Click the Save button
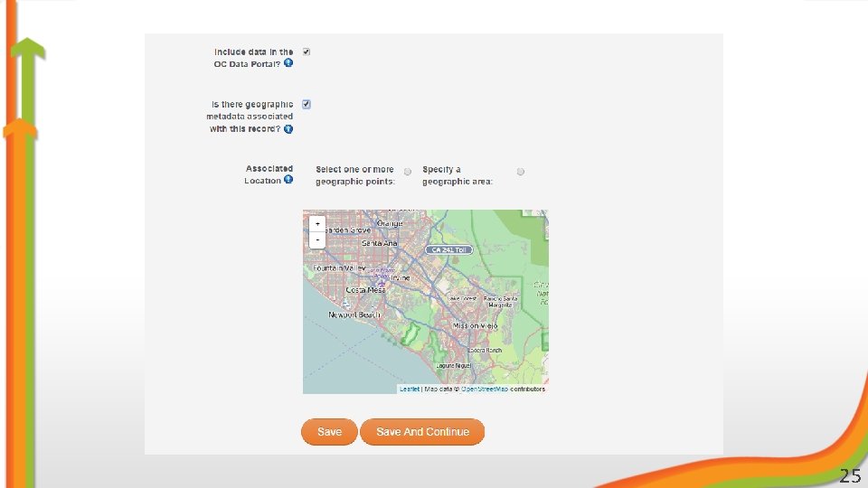868x488 pixels. 329,432
